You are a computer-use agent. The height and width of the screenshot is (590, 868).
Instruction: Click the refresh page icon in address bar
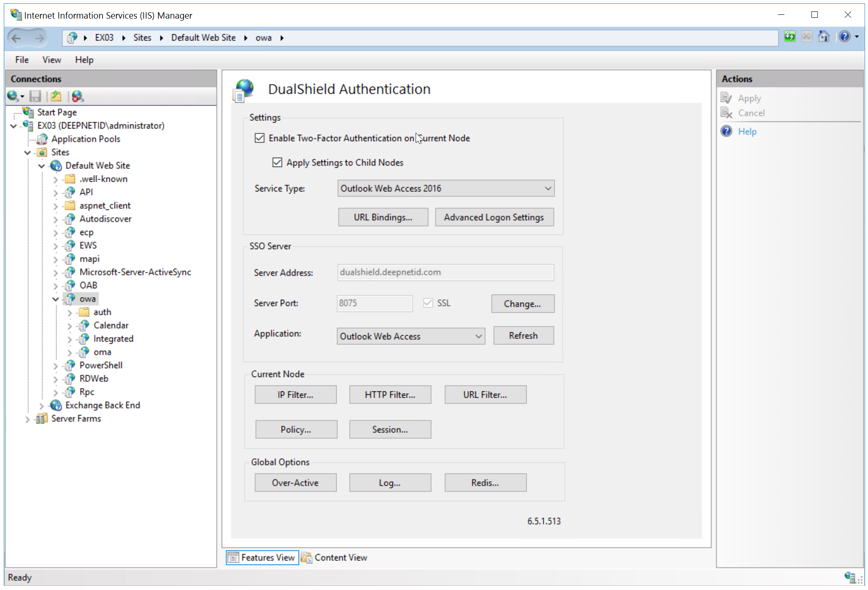(789, 37)
